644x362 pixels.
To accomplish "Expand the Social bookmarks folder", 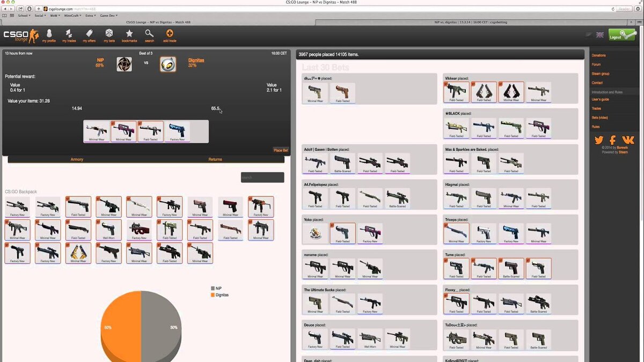I will (40, 16).
